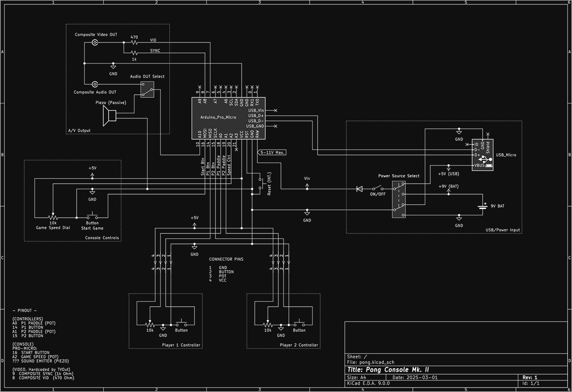Click the diode symbol before the ON/OFF switch
The width and height of the screenshot is (572, 392).
tap(359, 189)
